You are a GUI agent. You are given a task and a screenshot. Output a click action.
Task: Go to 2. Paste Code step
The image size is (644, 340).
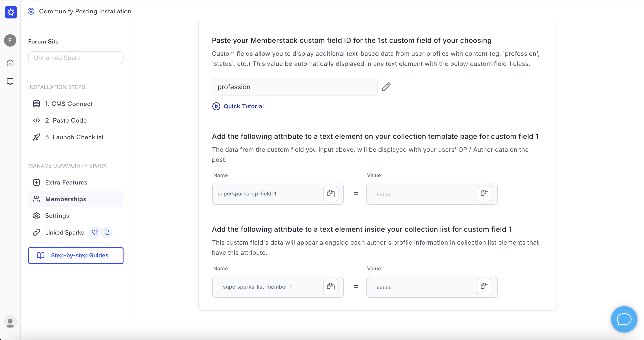[66, 120]
